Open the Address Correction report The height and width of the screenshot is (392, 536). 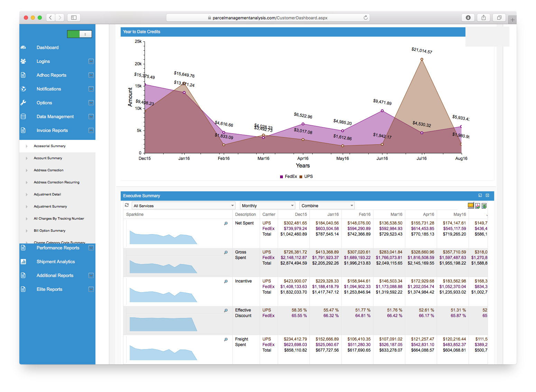(48, 170)
